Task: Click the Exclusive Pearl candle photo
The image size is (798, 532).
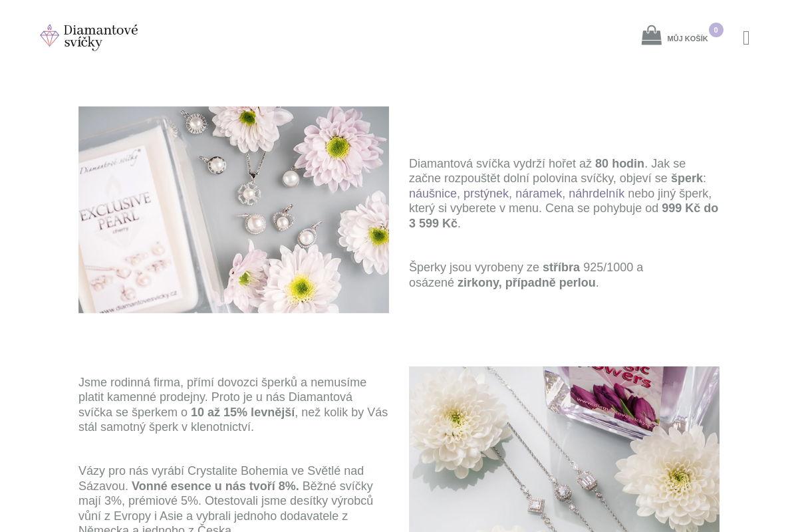Action: (233, 209)
